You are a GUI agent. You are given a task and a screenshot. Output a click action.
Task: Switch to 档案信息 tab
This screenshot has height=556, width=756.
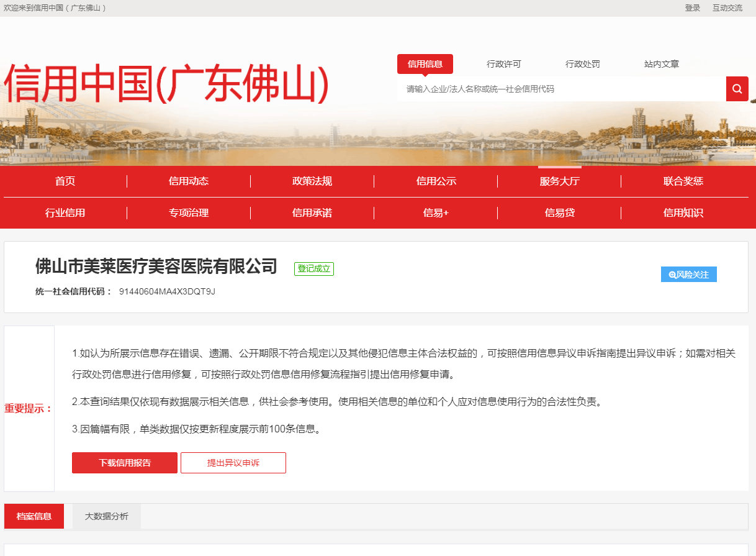pos(34,516)
